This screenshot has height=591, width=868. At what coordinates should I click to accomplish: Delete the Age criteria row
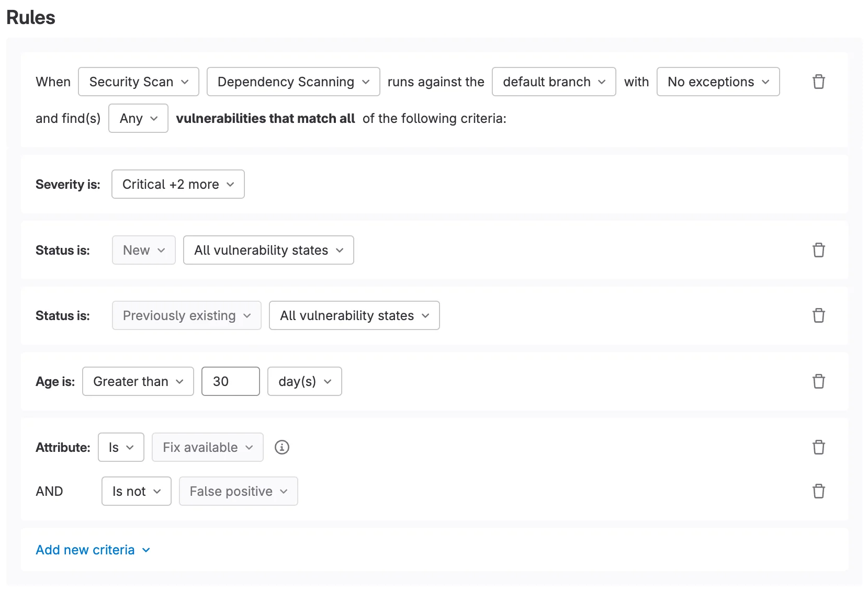coord(818,381)
